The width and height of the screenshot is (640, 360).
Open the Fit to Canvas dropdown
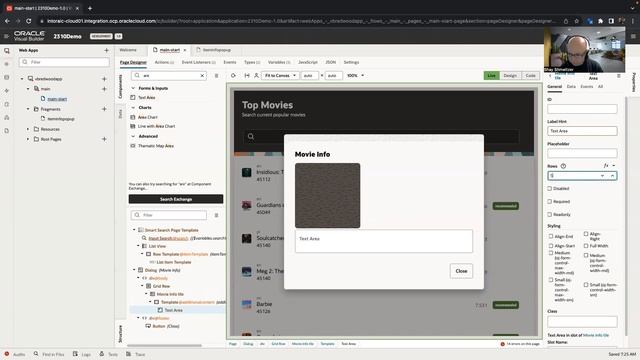[280, 76]
